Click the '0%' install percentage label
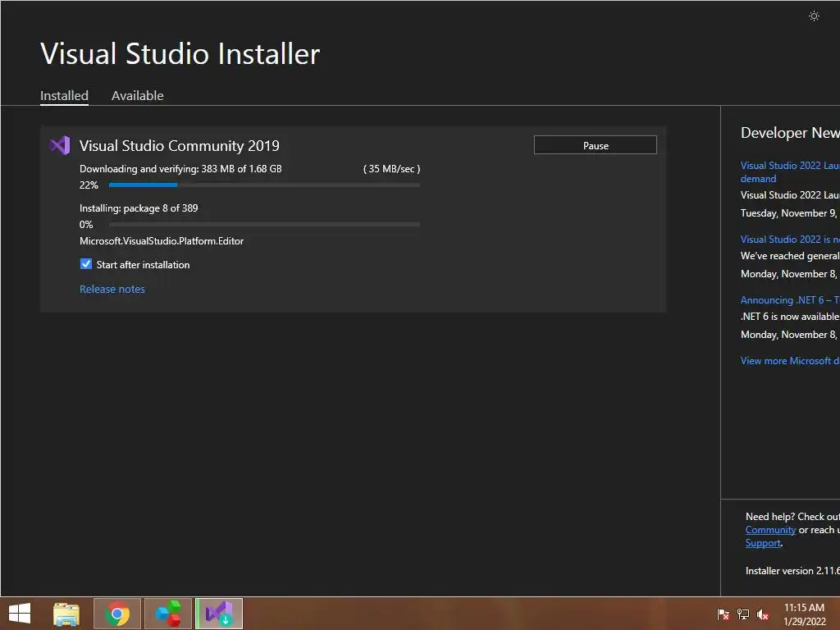The image size is (840, 630). pos(86,225)
